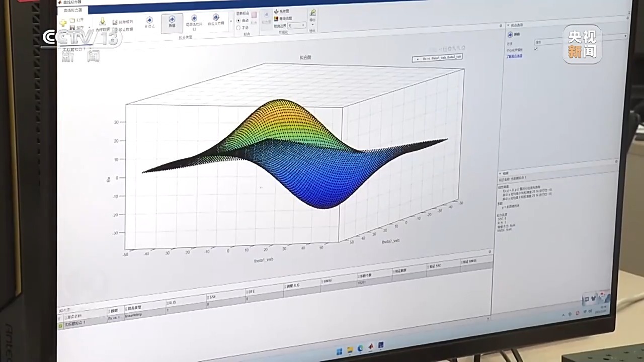Expand the fit type gallery dropdown arrow

tap(231, 21)
